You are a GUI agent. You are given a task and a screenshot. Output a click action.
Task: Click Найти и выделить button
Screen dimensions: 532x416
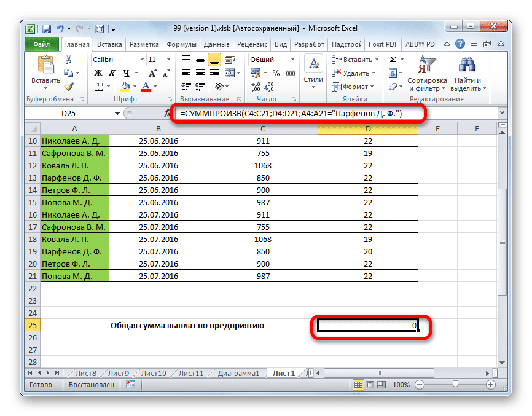(x=468, y=74)
